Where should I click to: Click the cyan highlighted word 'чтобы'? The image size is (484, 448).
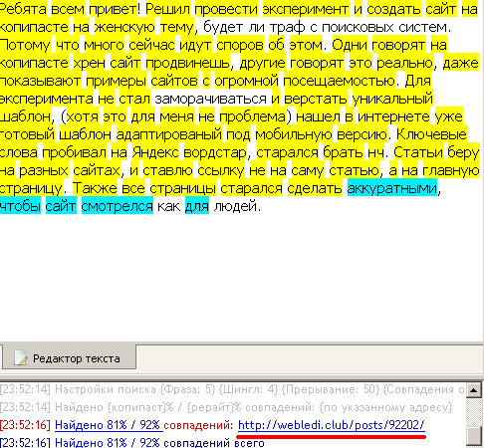point(20,206)
